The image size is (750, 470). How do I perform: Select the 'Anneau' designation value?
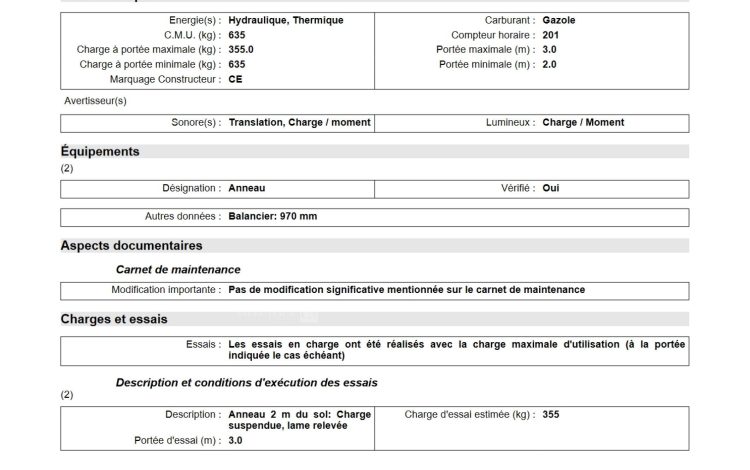coord(246,188)
